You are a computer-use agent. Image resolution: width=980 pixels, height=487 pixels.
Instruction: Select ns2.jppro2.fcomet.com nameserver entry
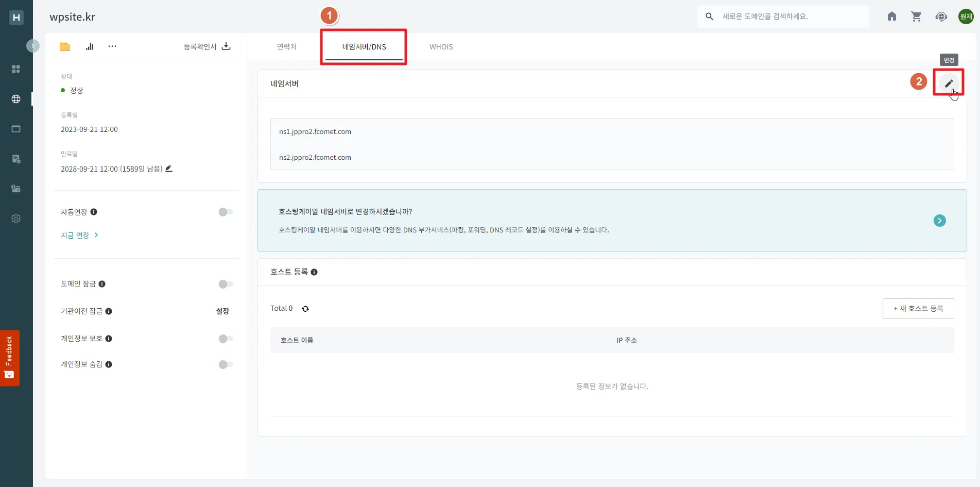point(612,157)
